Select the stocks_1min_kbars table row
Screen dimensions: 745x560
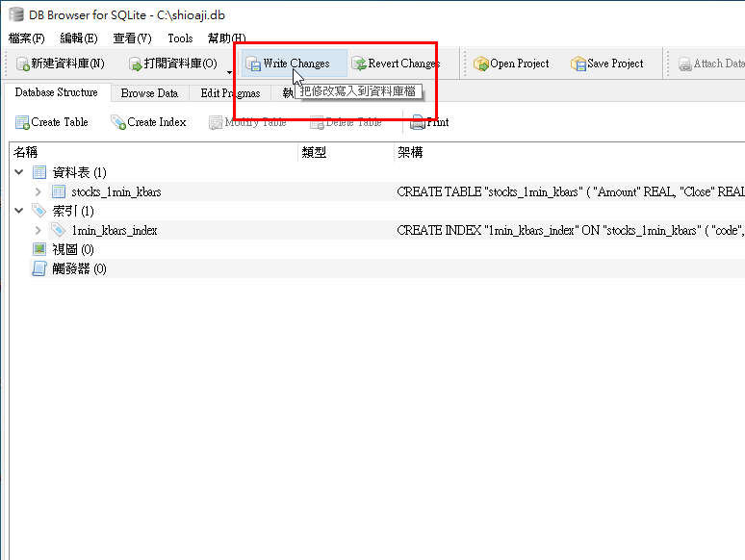(x=397, y=191)
